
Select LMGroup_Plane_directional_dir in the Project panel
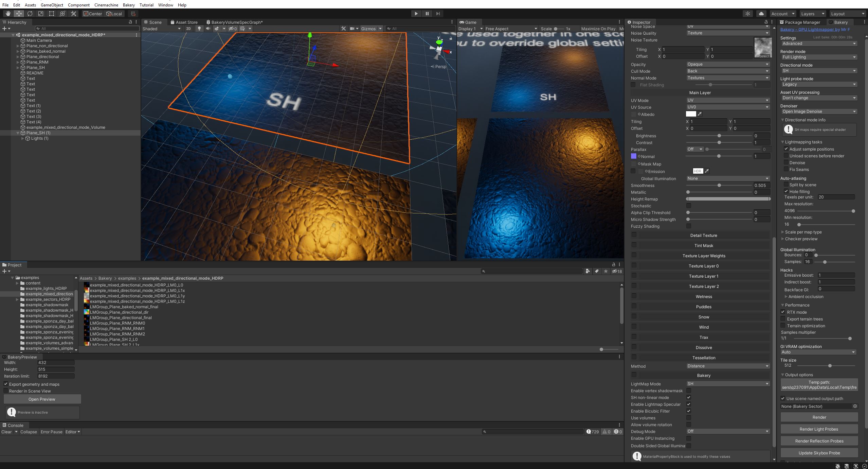tap(120, 312)
